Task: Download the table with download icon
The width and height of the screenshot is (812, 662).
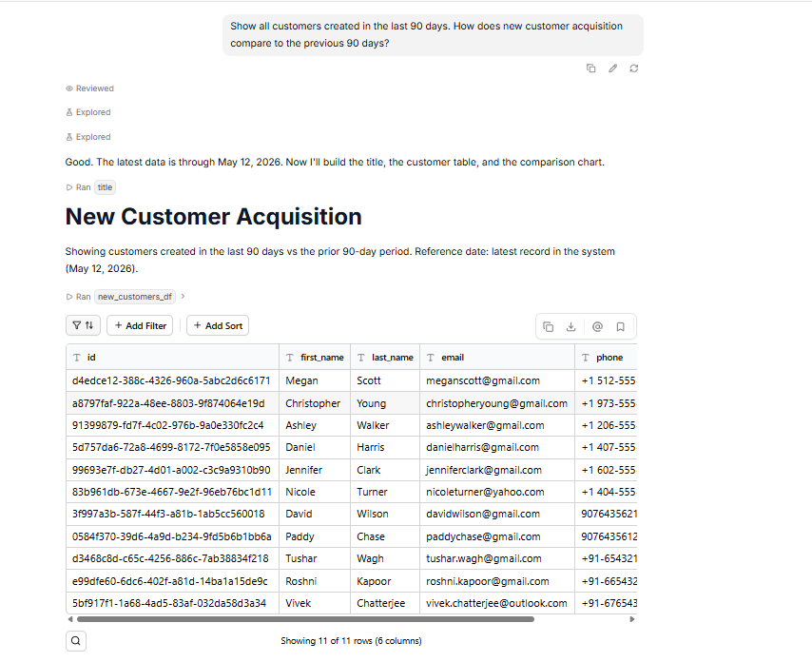Action: 570,327
